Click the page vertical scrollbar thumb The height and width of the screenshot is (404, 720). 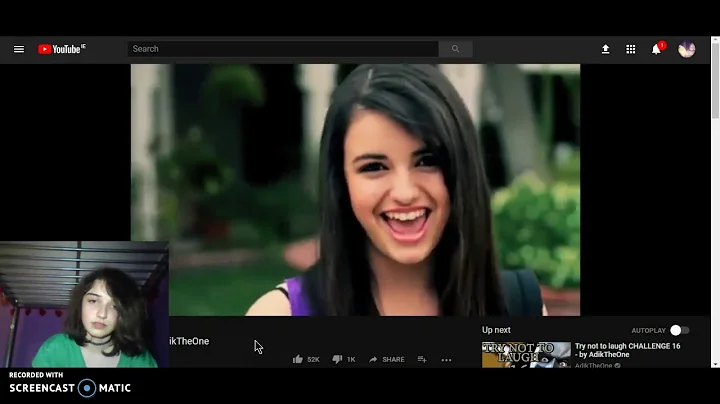715,81
